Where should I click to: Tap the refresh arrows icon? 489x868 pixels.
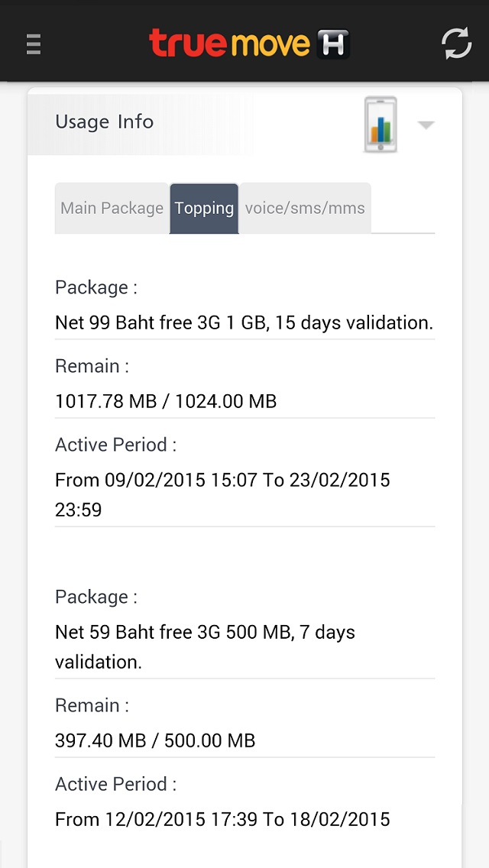point(456,44)
